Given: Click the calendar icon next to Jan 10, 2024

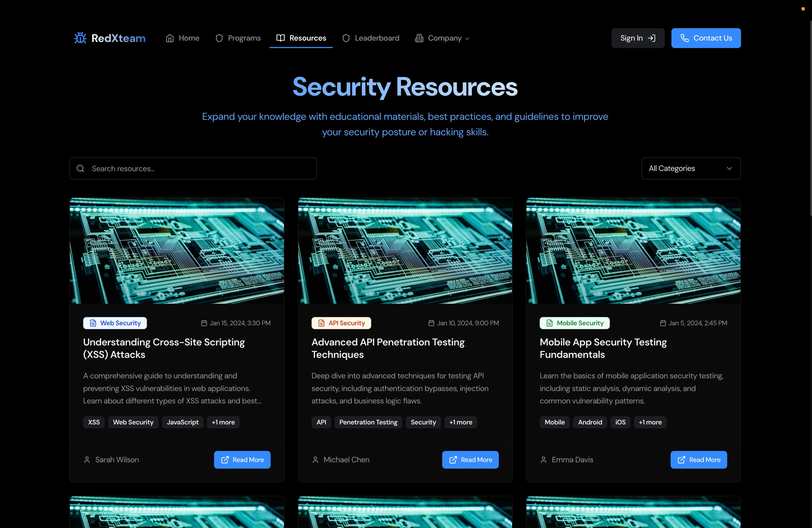Looking at the screenshot, I should coord(431,323).
